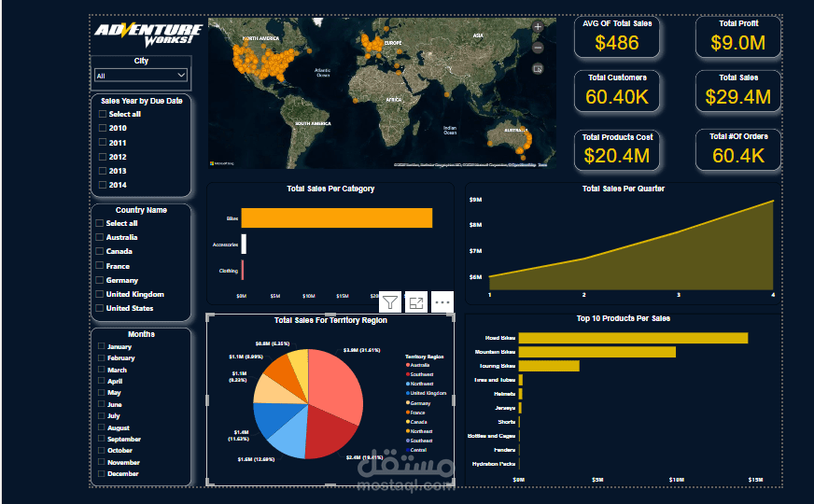The height and width of the screenshot is (504, 814).
Task: Select the Total Products Cost card
Action: tap(617, 150)
